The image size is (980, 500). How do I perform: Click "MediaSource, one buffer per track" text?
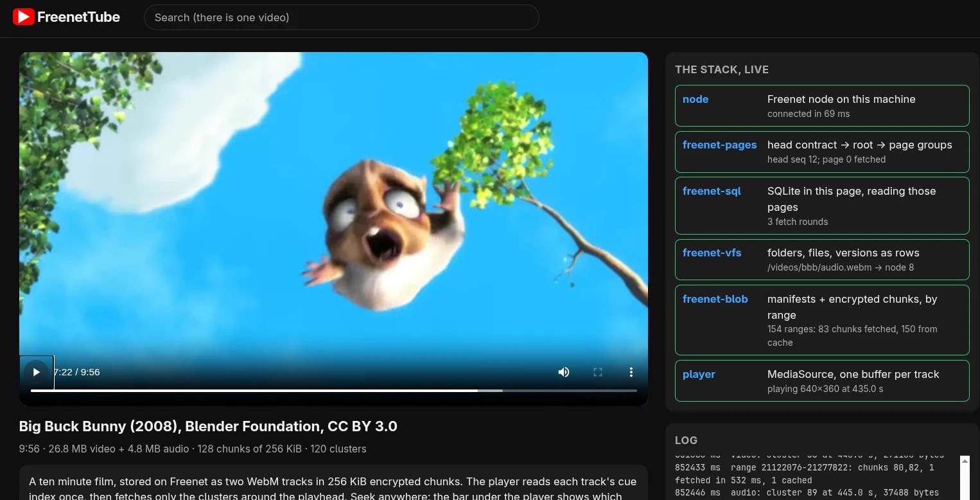tap(853, 374)
